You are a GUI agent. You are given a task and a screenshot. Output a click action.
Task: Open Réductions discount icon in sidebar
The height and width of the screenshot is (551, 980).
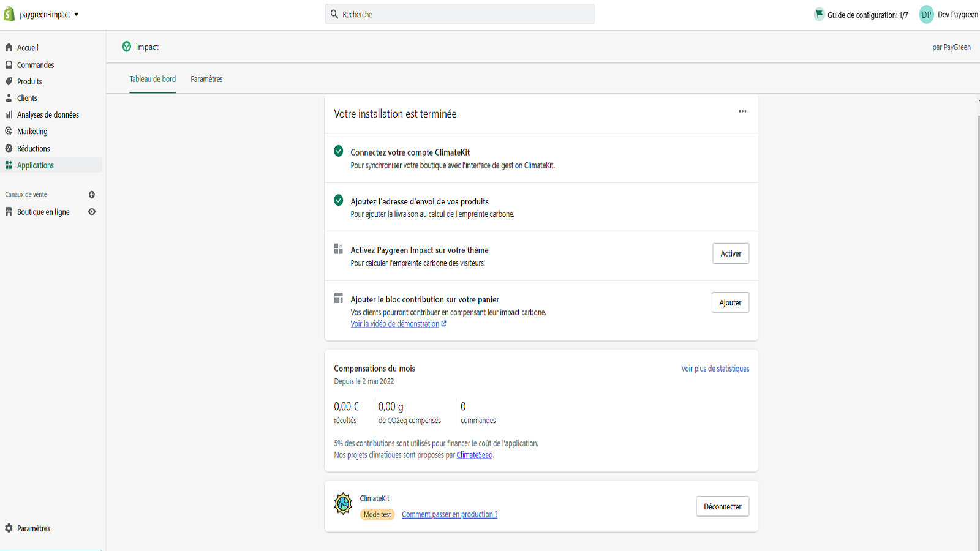(x=9, y=149)
